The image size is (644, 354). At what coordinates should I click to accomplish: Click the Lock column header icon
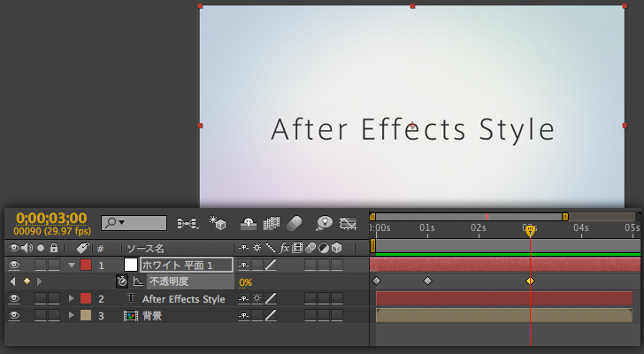coord(54,248)
